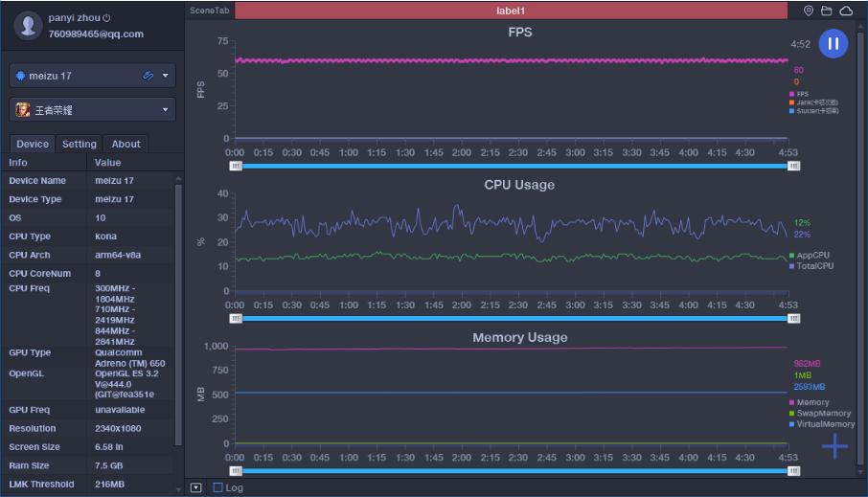
Task: Click the blue plus icon to add chart
Action: point(834,445)
